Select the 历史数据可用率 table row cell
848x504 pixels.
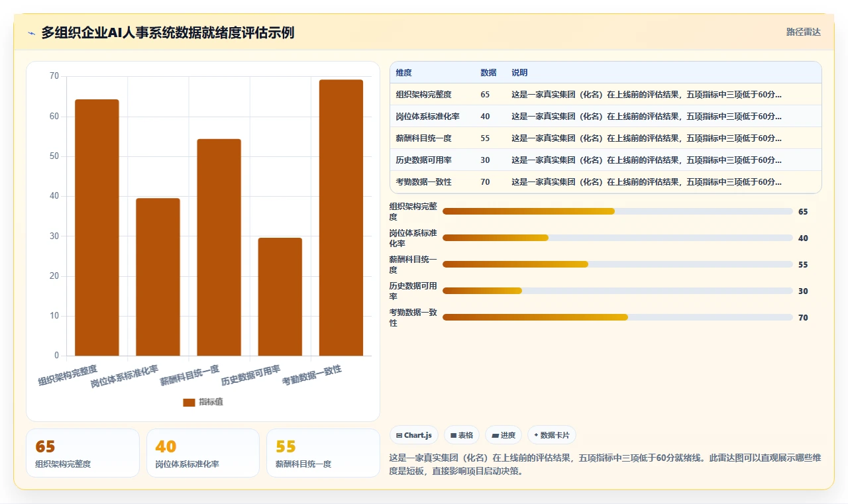pos(424,160)
